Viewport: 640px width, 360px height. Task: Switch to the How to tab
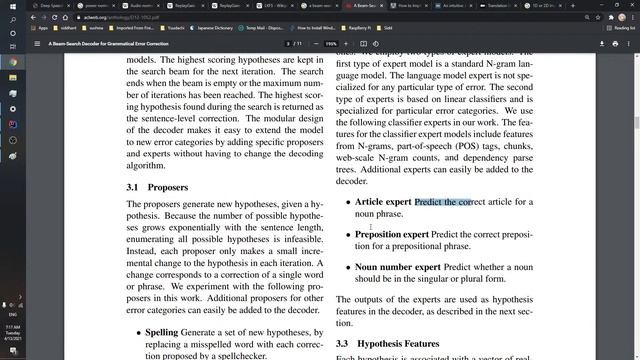[409, 6]
